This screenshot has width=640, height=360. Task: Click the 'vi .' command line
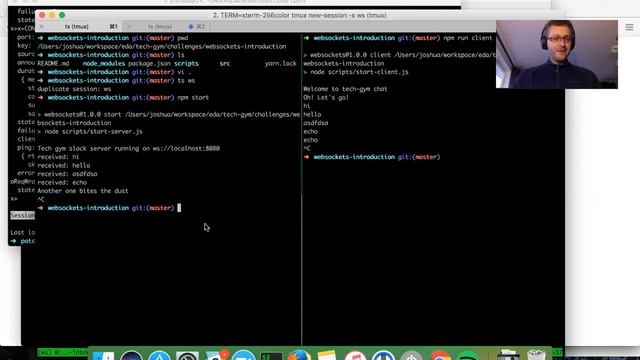click(x=115, y=72)
